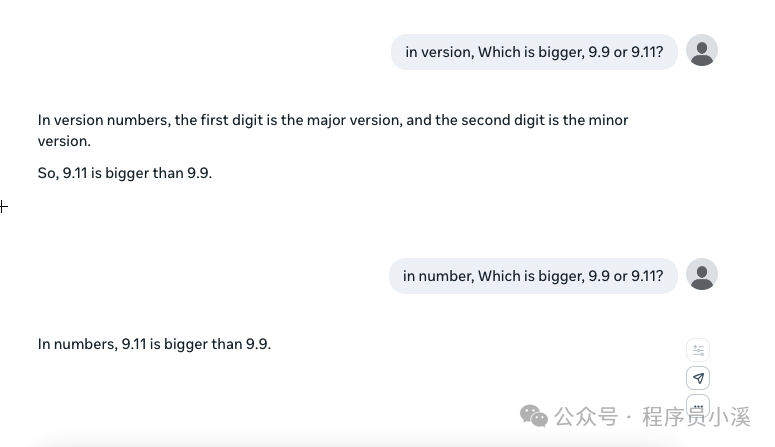The width and height of the screenshot is (775, 447).
Task: Click the "So, 9.11 is bigger than 9.9." line
Action: pos(125,173)
